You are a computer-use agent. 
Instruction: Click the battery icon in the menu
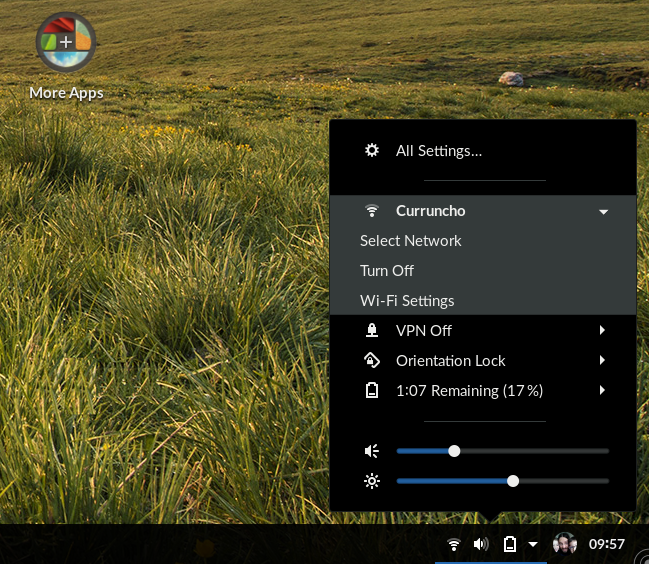[x=372, y=390]
